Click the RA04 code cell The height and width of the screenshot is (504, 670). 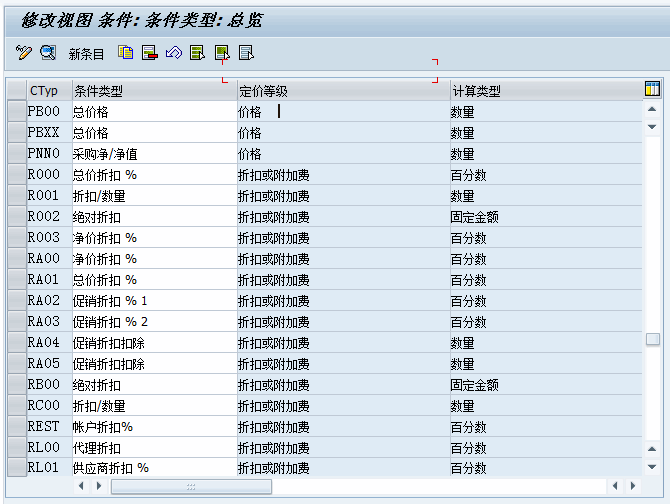coord(49,343)
